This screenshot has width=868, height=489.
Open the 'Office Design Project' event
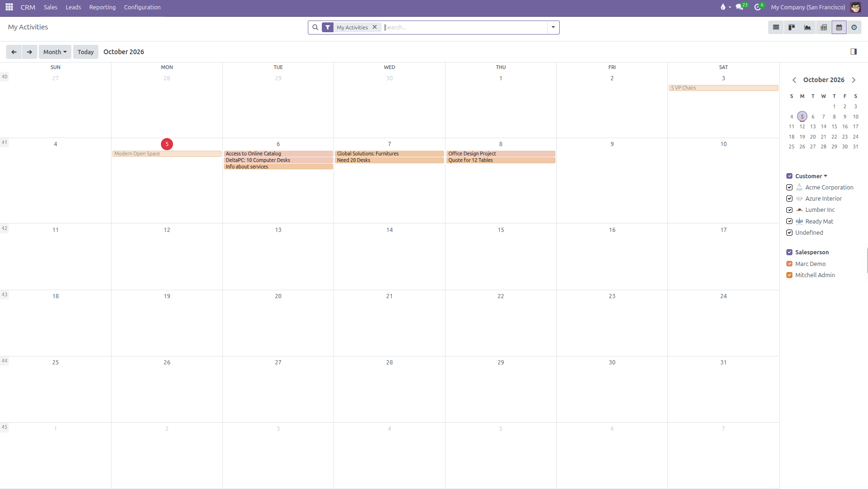(x=500, y=154)
